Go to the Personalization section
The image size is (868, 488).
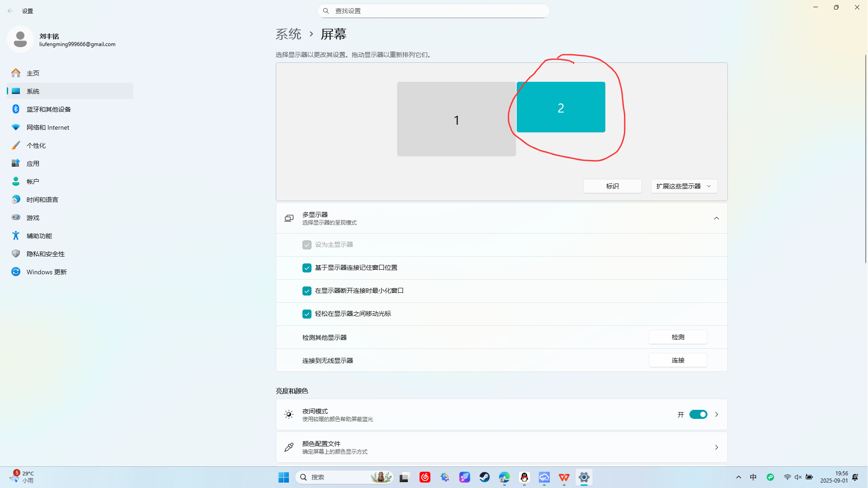[x=36, y=145]
